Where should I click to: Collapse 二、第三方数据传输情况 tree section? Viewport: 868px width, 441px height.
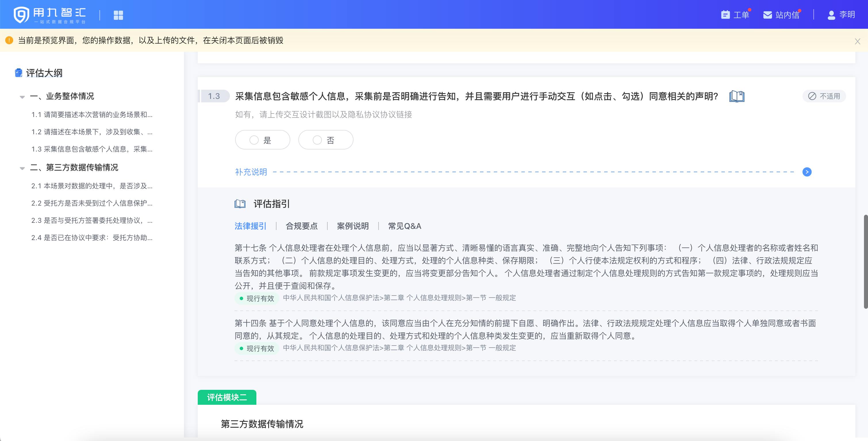22,168
